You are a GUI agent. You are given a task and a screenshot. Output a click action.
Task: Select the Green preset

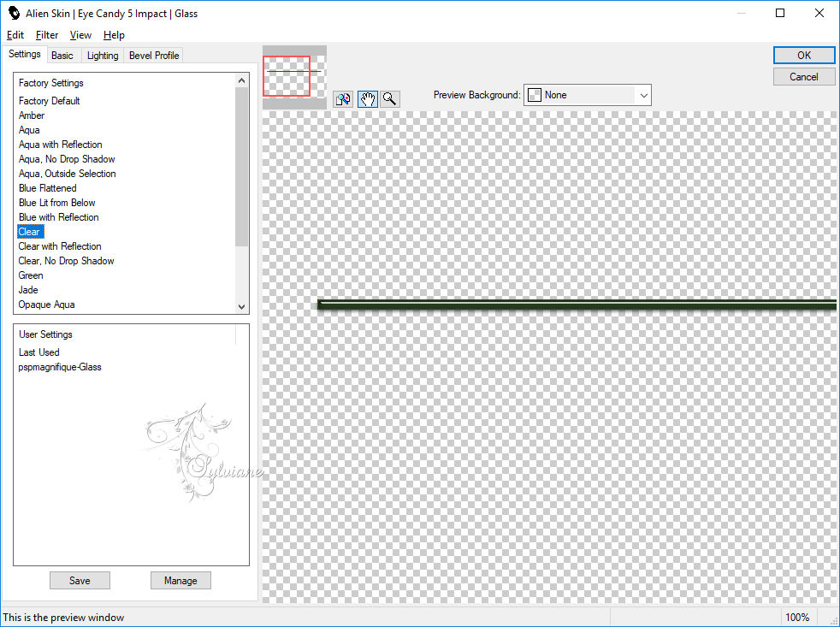pyautogui.click(x=31, y=275)
